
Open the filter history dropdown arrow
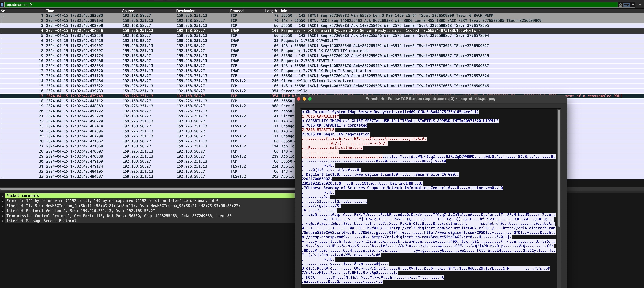click(633, 5)
